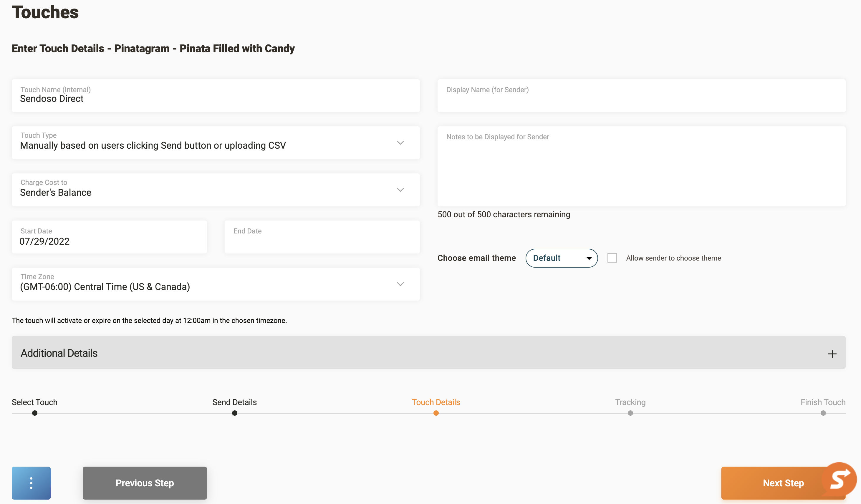Click the plus icon on Additional Details
Viewport: 861px width, 504px height.
[832, 354]
